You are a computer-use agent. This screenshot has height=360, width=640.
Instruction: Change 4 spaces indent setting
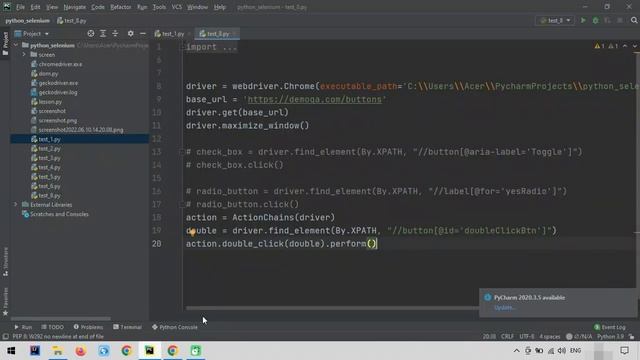[550, 337]
